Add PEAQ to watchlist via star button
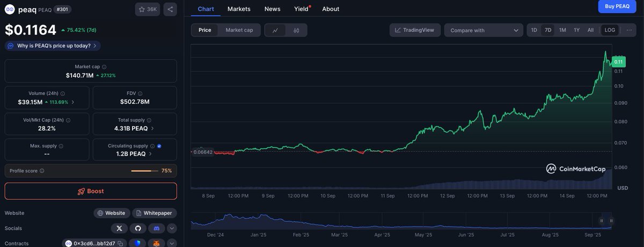 pos(148,9)
